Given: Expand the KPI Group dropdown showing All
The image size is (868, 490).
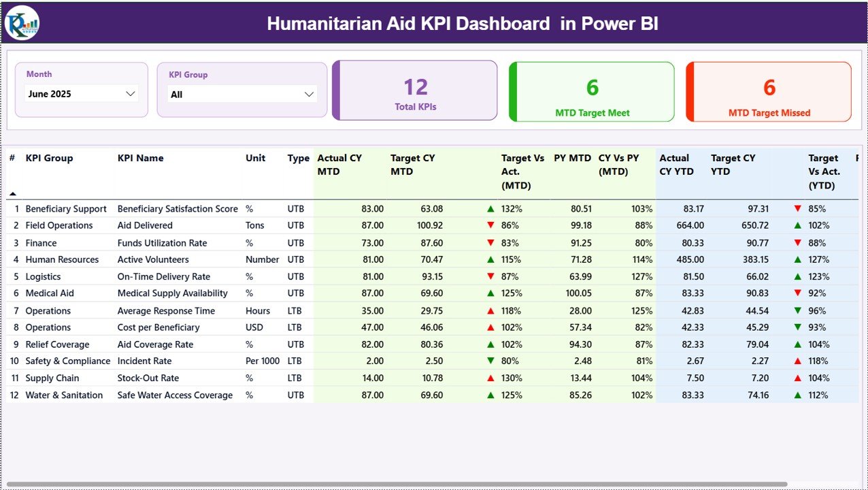Looking at the screenshot, I should click(310, 94).
